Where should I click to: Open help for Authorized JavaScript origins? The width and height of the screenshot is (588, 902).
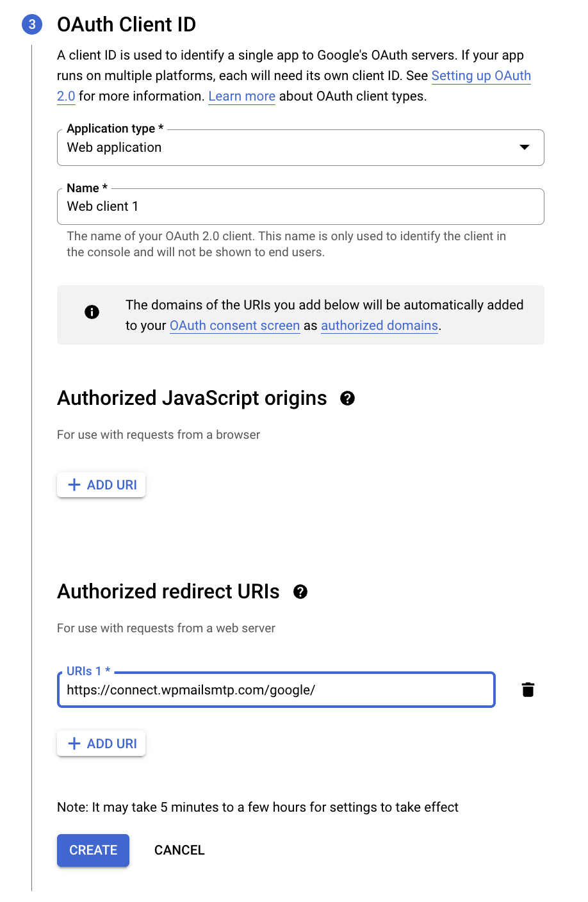[347, 398]
